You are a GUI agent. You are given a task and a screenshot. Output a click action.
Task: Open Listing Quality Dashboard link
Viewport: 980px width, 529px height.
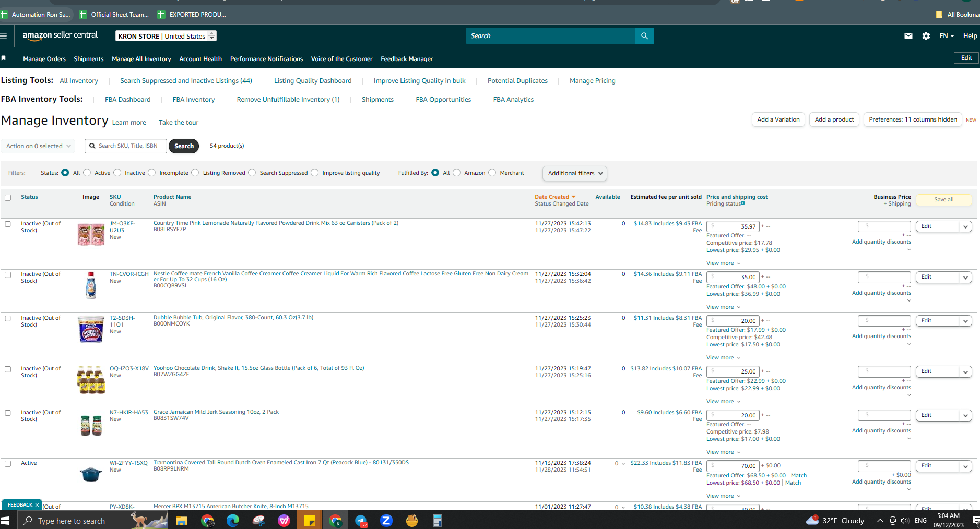coord(313,81)
